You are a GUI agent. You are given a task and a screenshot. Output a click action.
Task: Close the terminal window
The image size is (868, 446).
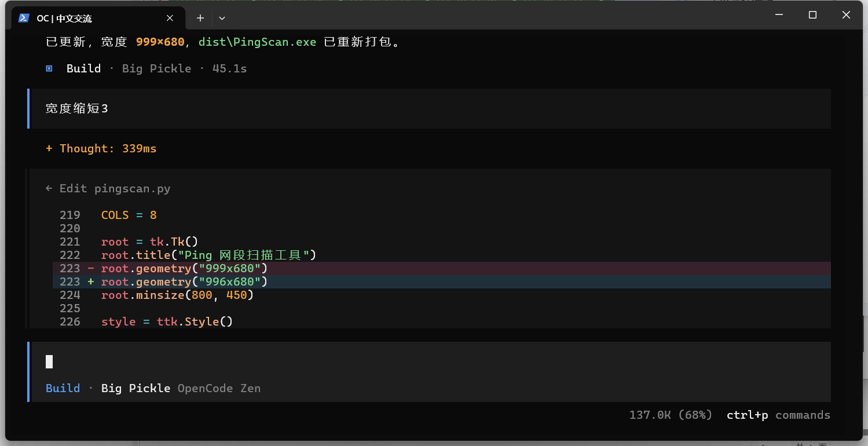pos(846,15)
